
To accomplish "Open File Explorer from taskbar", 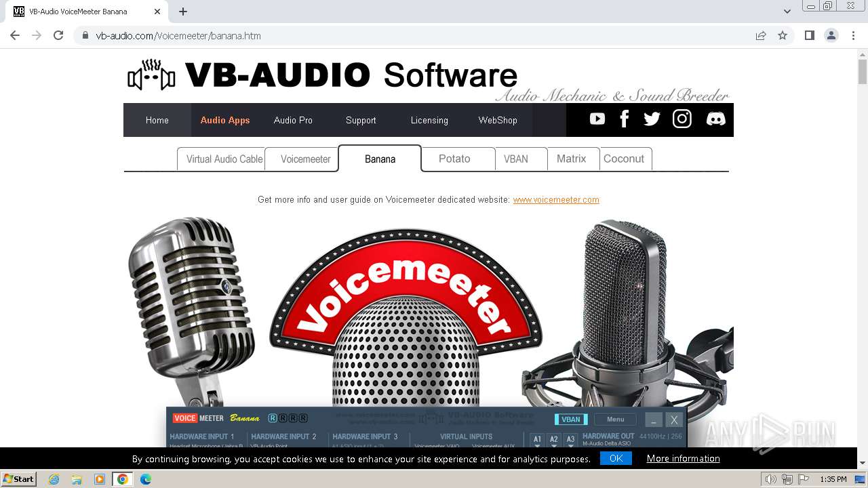I will (77, 479).
